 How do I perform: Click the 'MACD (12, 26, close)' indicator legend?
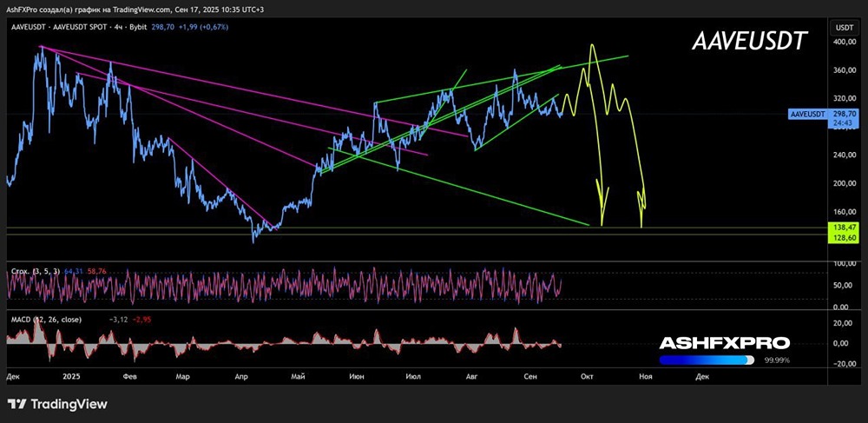[x=46, y=320]
